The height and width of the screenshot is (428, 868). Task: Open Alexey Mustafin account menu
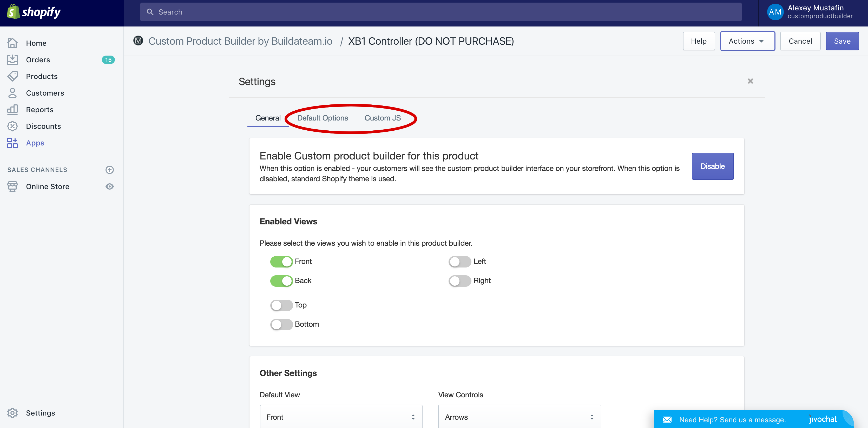(x=813, y=12)
